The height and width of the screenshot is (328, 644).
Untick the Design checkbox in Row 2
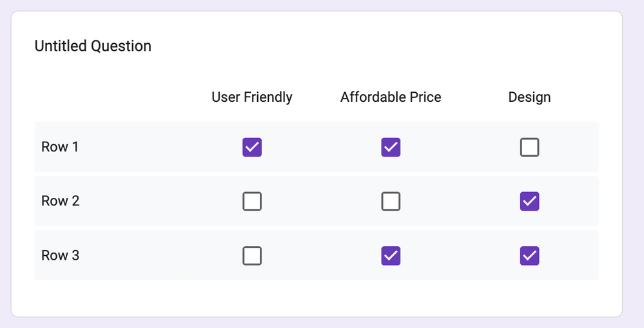(x=529, y=202)
